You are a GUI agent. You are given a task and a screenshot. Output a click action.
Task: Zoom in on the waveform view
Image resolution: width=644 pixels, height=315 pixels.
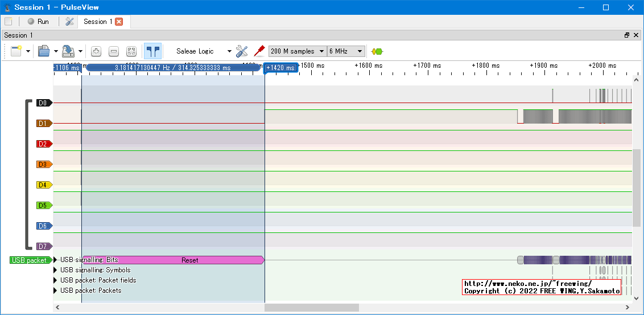pyautogui.click(x=96, y=51)
